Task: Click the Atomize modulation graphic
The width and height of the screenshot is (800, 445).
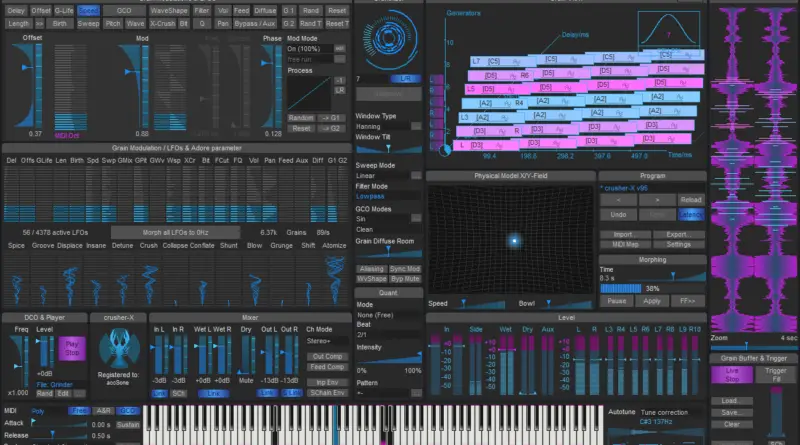Action: tap(334, 280)
